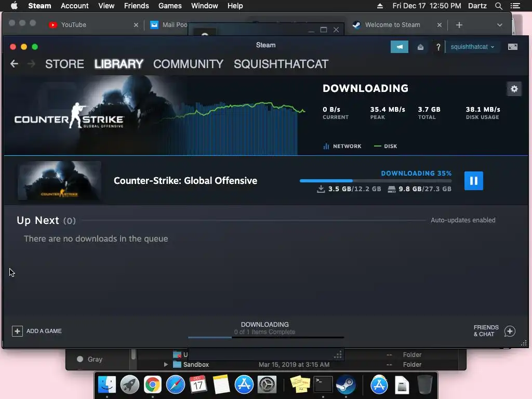Open Friends & Chat plus icon
This screenshot has width=532, height=399.
[x=510, y=331]
